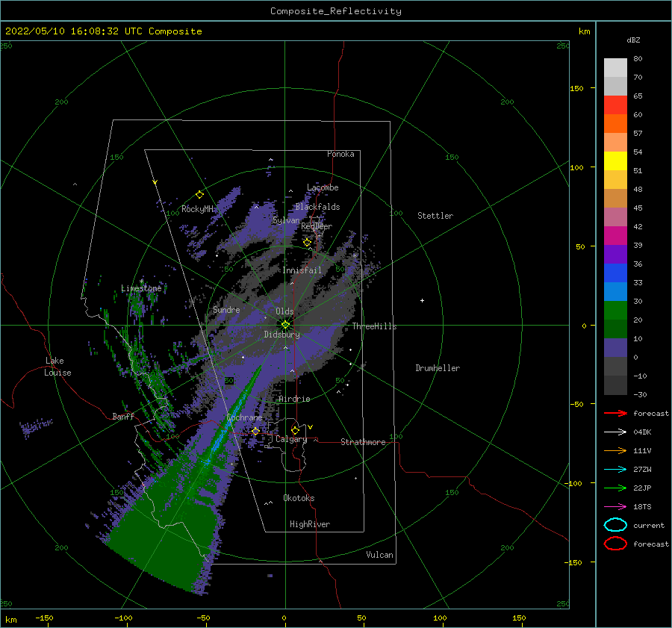Click the HighRiver town label
The image size is (672, 628).
[x=310, y=524]
